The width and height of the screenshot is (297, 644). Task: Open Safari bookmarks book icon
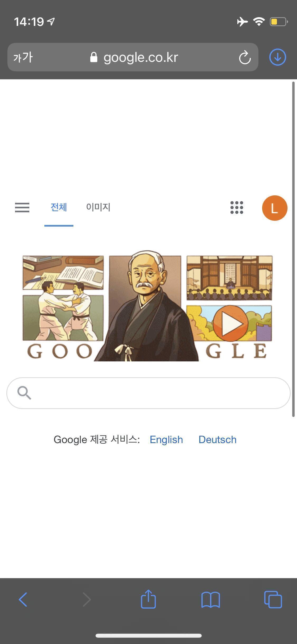click(x=211, y=600)
